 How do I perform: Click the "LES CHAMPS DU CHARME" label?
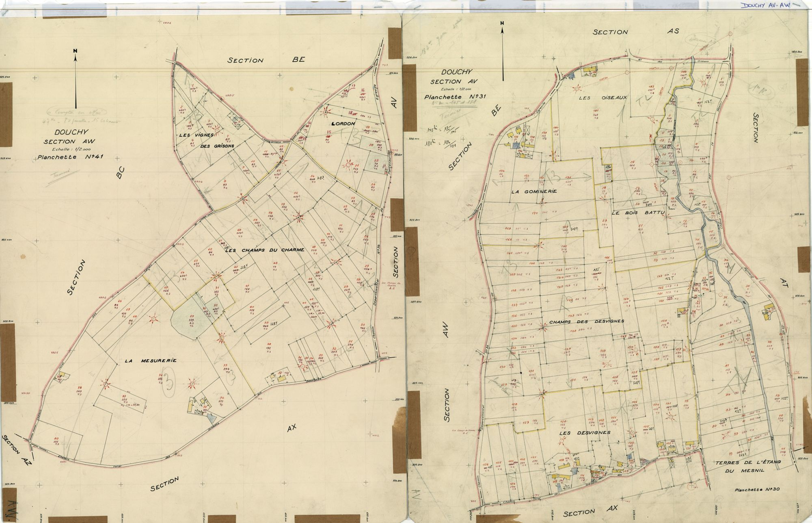264,250
